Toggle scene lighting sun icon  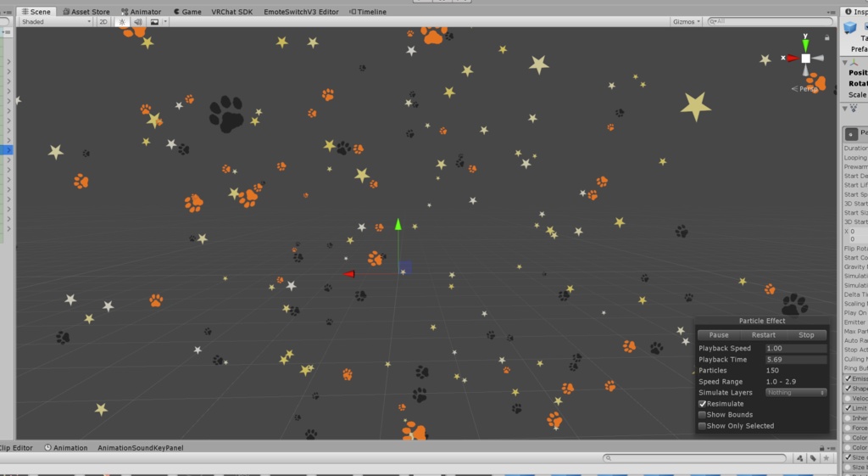[x=122, y=21]
